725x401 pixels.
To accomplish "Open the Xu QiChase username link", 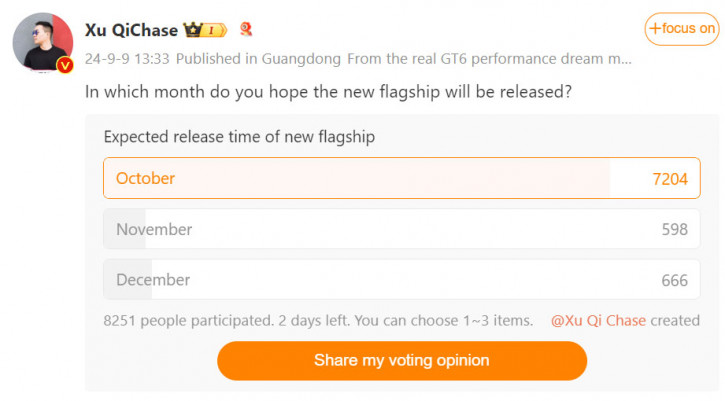I will click(x=131, y=30).
